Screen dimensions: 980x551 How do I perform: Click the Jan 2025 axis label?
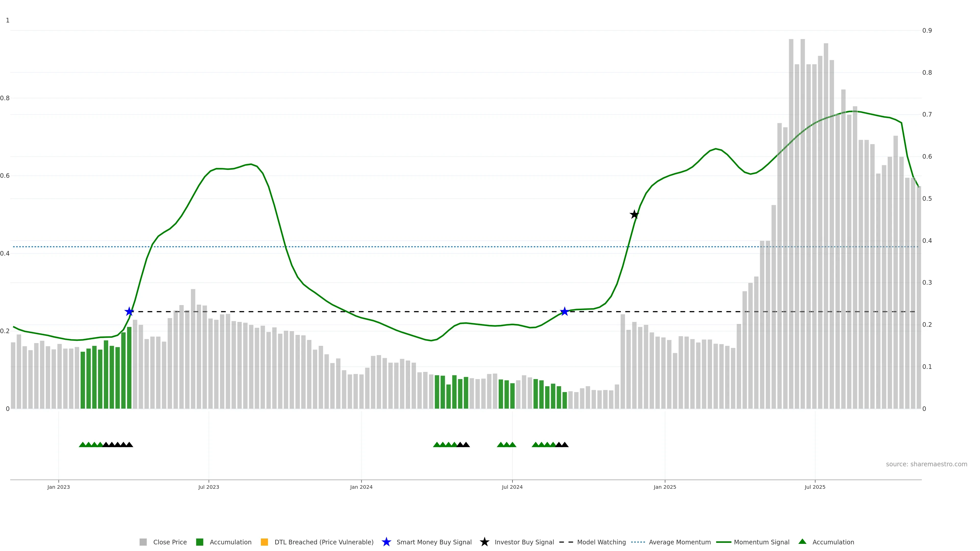pyautogui.click(x=665, y=487)
